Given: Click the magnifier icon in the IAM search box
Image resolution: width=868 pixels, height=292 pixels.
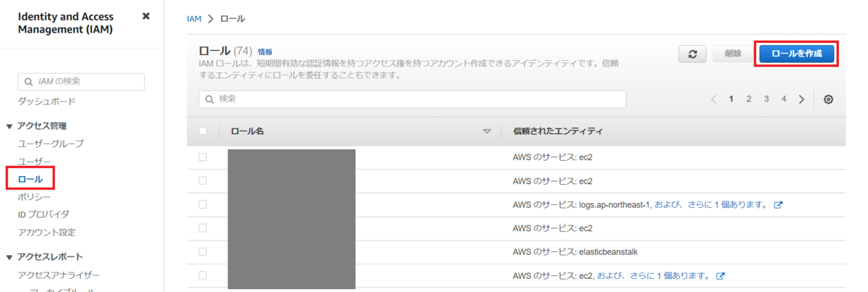Looking at the screenshot, I should coord(29,82).
